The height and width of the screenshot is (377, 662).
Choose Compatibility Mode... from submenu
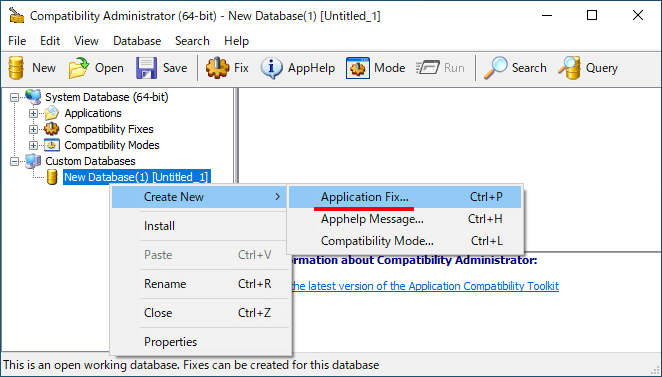click(405, 241)
